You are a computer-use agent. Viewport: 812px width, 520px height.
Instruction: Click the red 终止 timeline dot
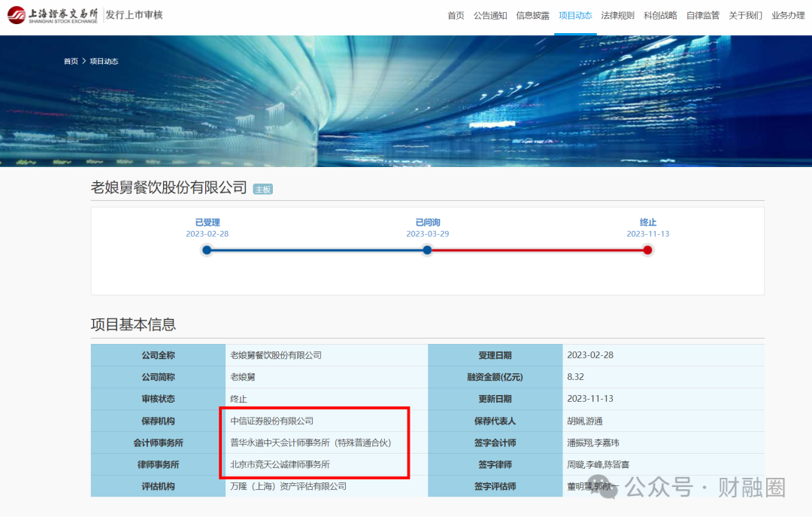click(647, 251)
